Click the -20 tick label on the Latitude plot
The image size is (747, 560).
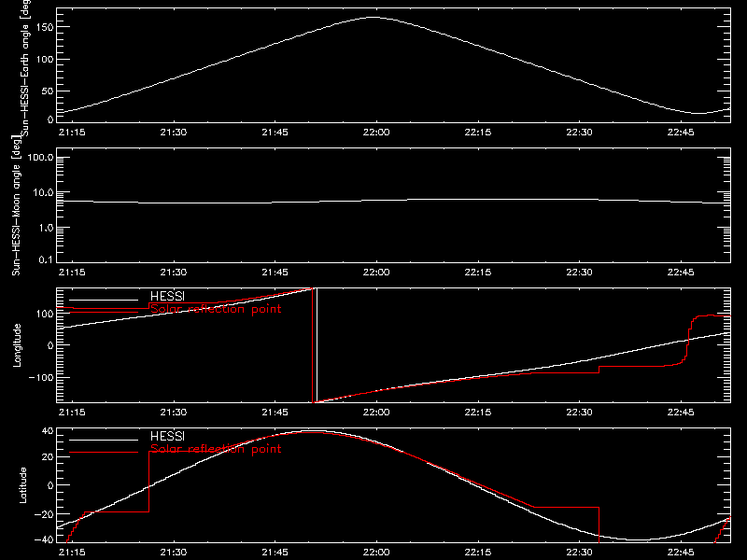(x=44, y=514)
